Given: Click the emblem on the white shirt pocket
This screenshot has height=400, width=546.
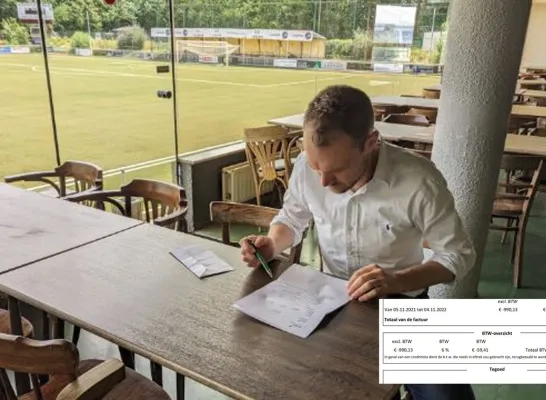Looking at the screenshot, I should pyautogui.click(x=388, y=228).
